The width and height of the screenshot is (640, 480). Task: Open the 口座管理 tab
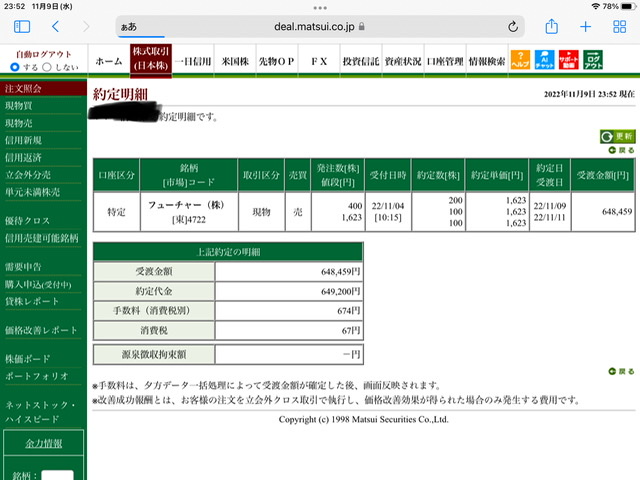point(445,61)
